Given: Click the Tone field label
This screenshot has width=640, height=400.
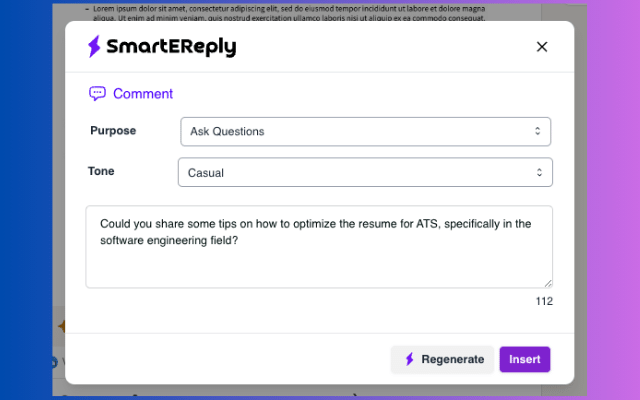Looking at the screenshot, I should tap(101, 172).
